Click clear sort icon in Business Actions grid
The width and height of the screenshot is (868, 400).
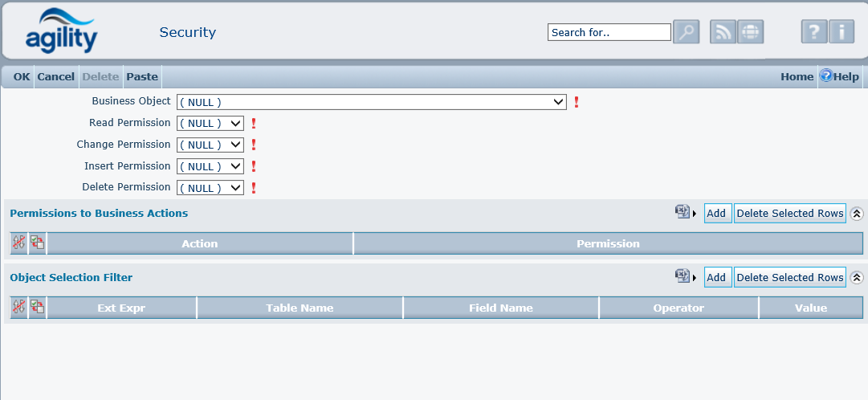pyautogui.click(x=18, y=243)
